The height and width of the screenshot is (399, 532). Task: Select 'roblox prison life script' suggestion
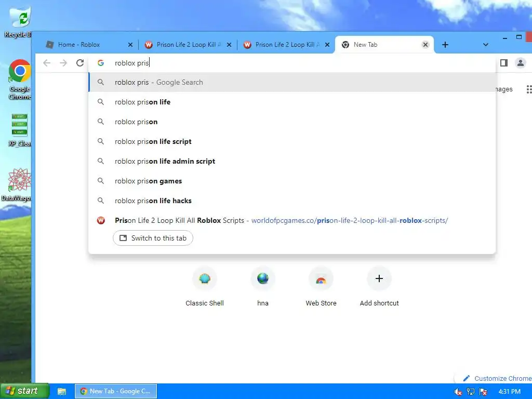click(292, 141)
